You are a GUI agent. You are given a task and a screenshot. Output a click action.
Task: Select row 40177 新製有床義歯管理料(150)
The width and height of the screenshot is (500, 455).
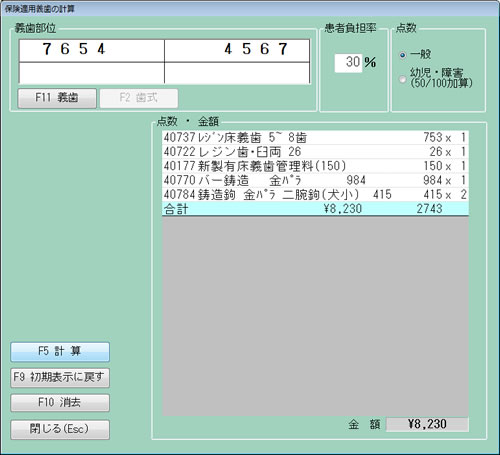(x=315, y=166)
